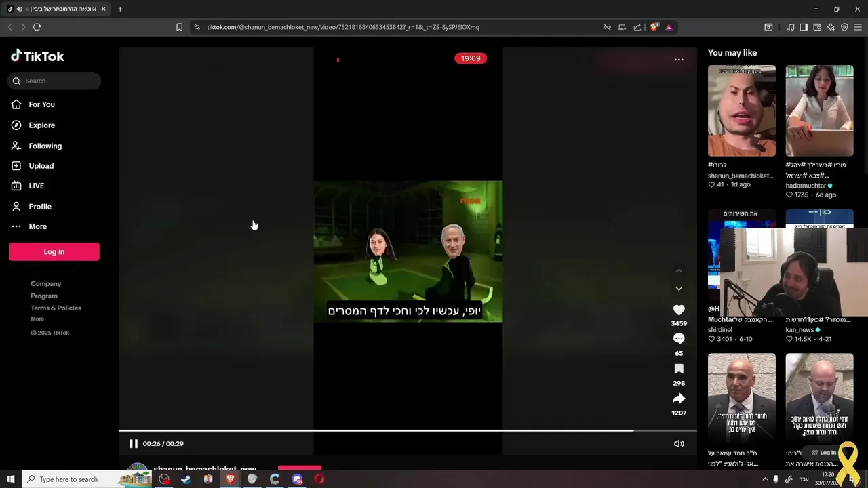
Task: Open the Brave Shields lion icon
Action: point(654,27)
